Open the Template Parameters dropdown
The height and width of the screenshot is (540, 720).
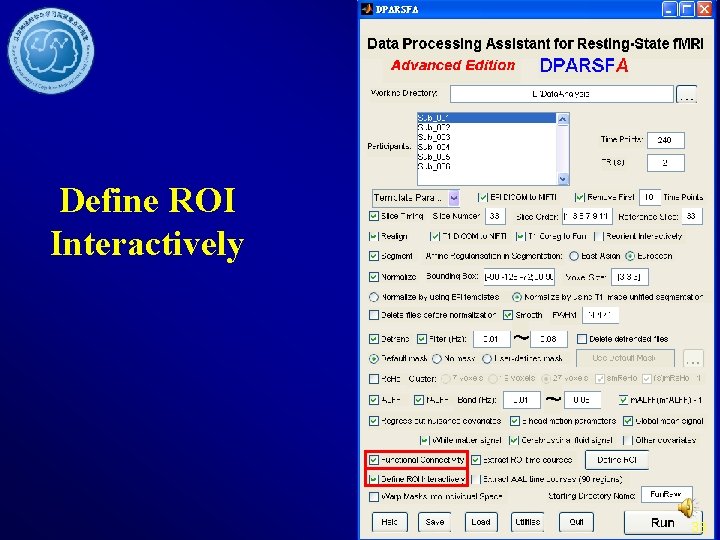click(416, 198)
